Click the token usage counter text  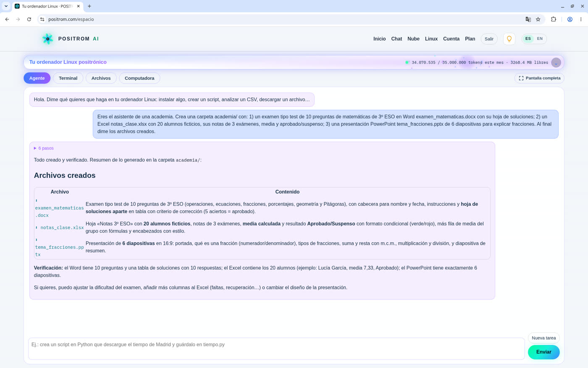point(480,63)
